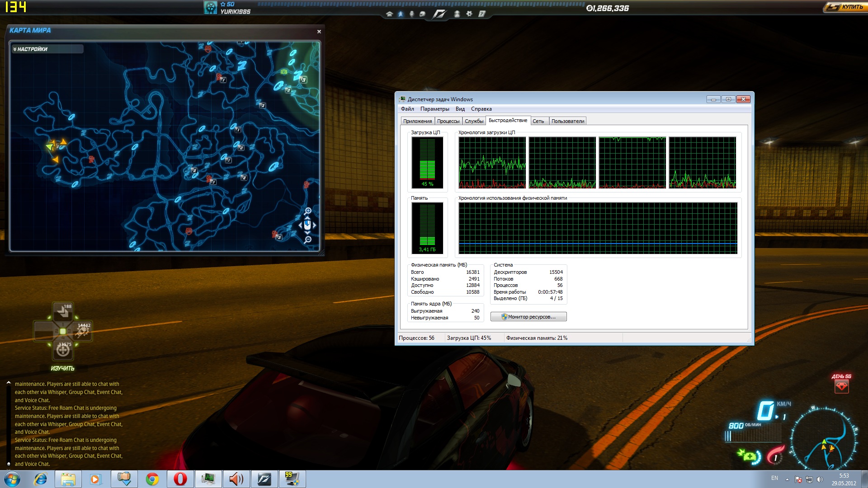Open the game settings gear icon
Screen dimensions: 868x488
click(469, 14)
